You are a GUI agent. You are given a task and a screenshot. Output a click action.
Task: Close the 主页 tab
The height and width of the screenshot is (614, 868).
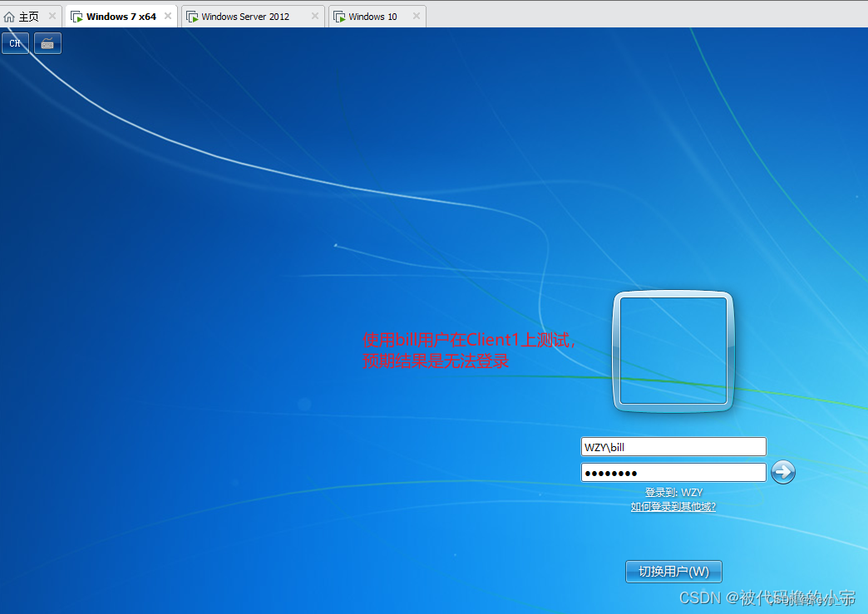click(x=52, y=16)
